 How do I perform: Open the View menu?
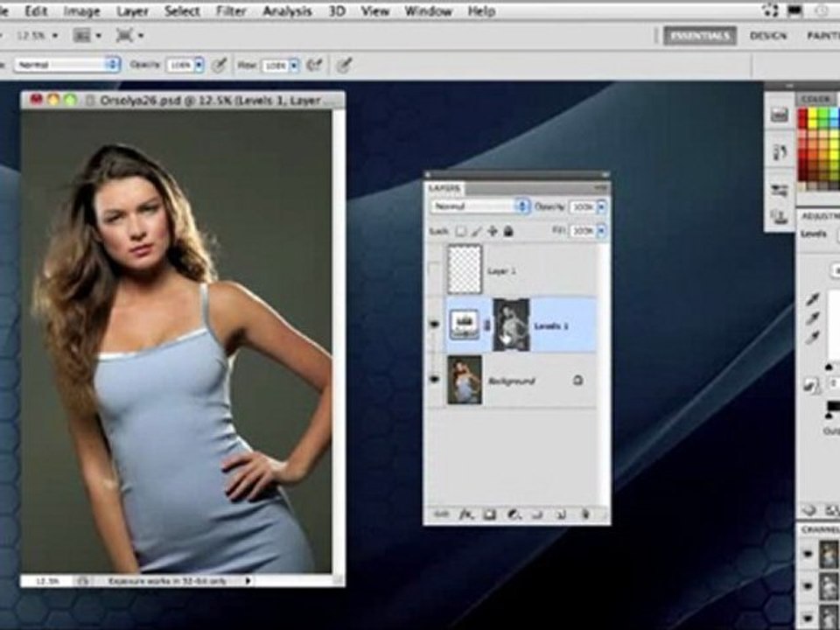(375, 10)
